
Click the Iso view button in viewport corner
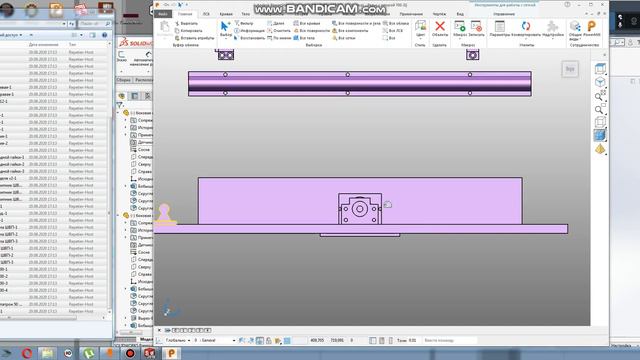570,69
